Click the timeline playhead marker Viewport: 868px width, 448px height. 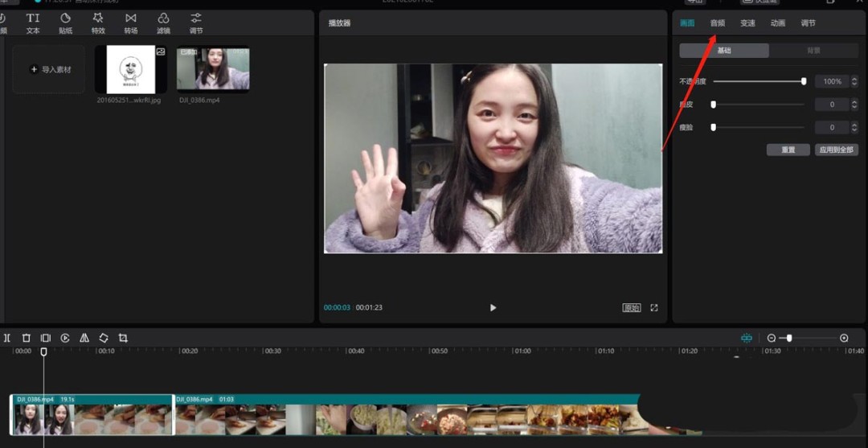click(43, 351)
